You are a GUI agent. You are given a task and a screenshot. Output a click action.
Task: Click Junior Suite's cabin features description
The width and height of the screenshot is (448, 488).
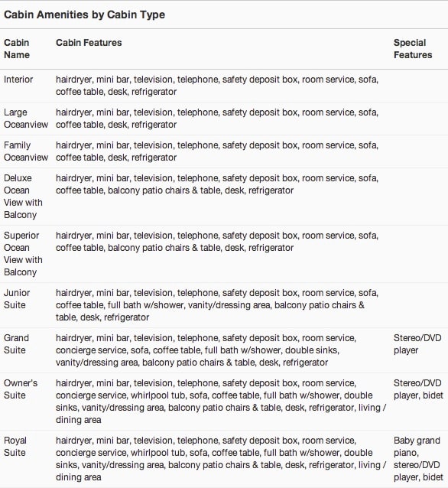pyautogui.click(x=217, y=305)
